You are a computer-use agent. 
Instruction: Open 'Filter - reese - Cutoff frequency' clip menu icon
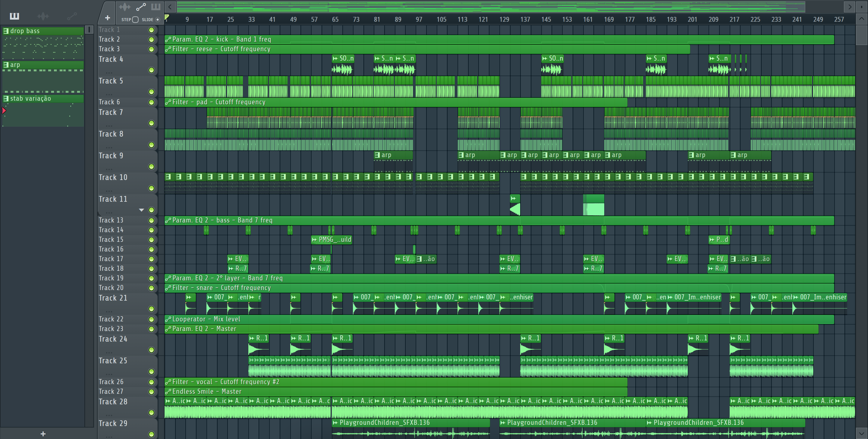[168, 49]
